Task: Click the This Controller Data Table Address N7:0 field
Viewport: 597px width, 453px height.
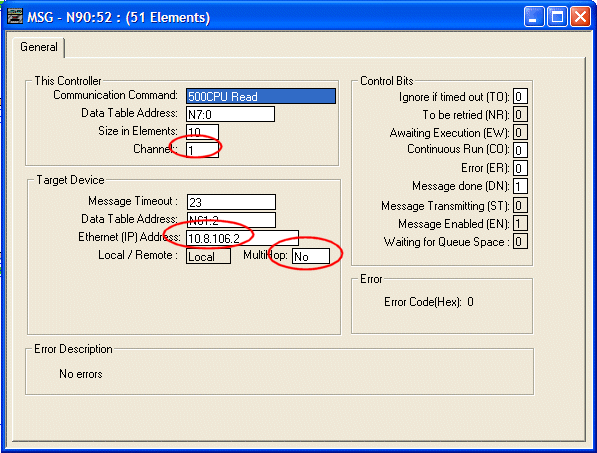Action: tap(230, 114)
